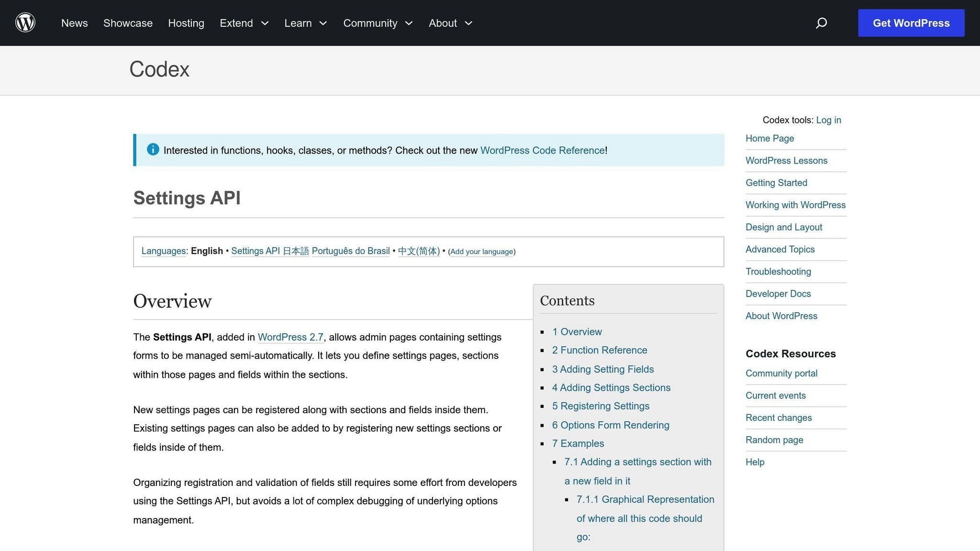This screenshot has height=551, width=980.
Task: Open Random page resource link
Action: 774,440
